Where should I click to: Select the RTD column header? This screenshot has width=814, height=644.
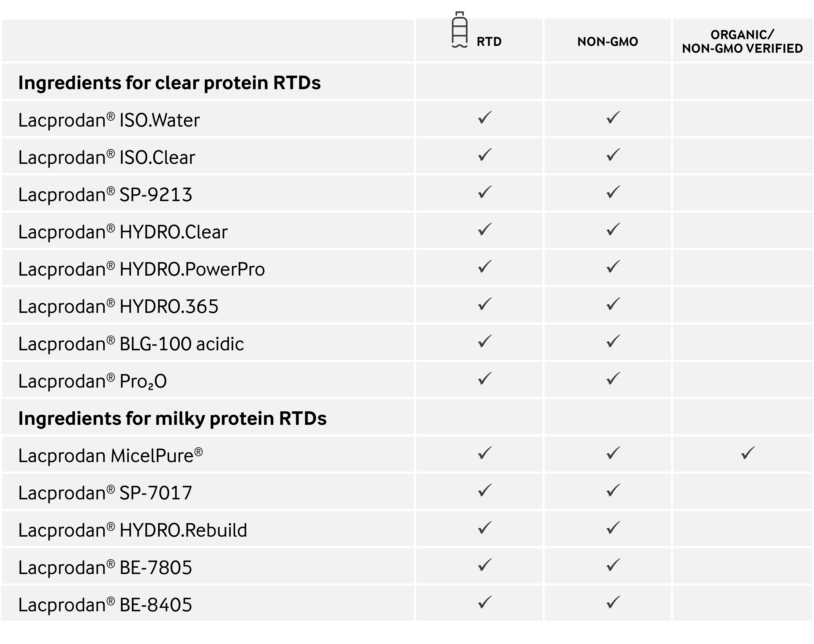pyautogui.click(x=489, y=41)
